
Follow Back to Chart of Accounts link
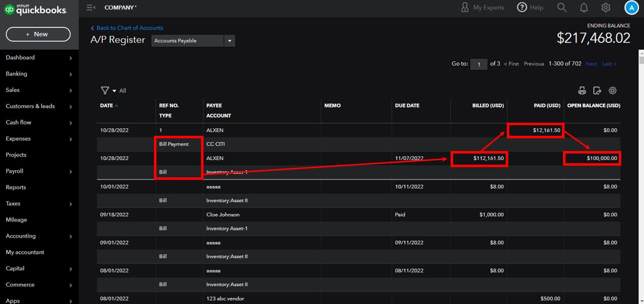pyautogui.click(x=130, y=28)
